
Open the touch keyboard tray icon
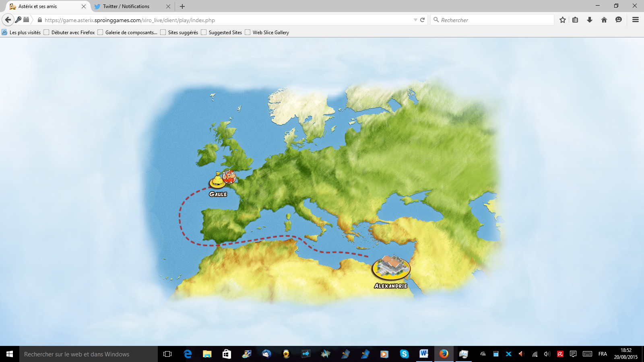point(587,354)
